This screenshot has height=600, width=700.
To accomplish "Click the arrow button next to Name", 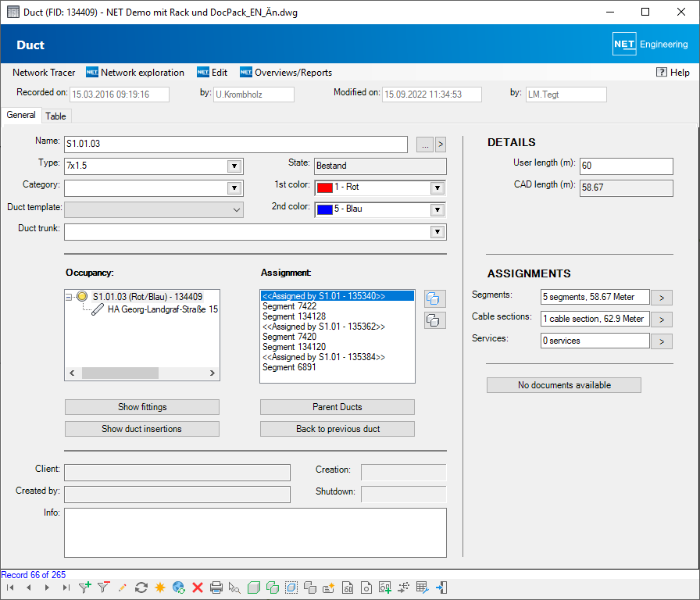I will 441,145.
